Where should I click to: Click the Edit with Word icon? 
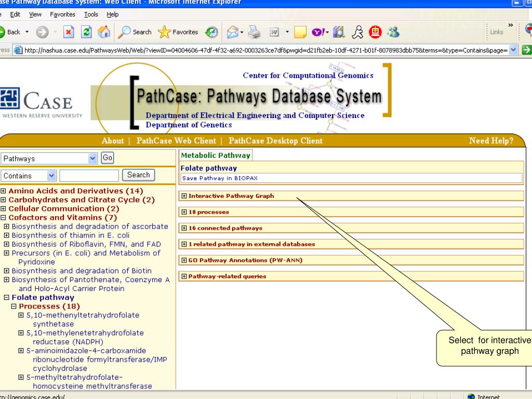(x=274, y=32)
